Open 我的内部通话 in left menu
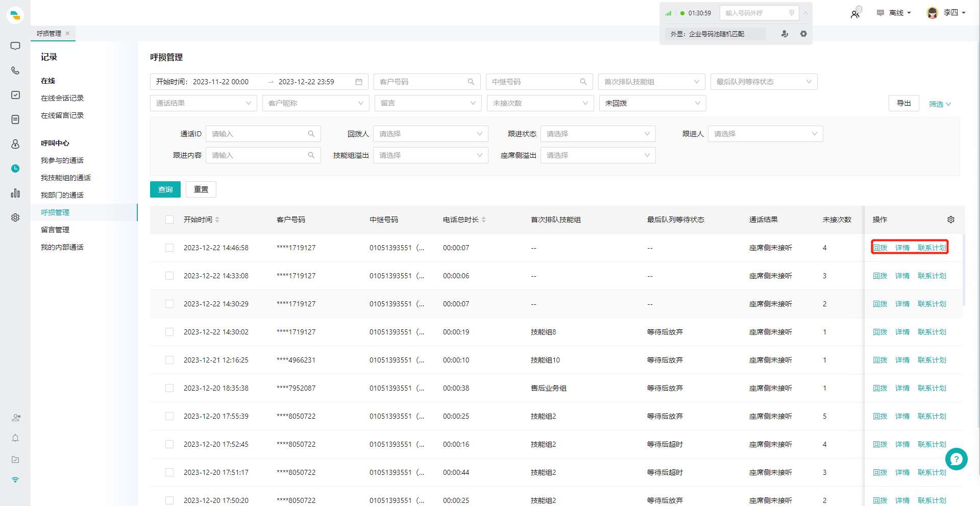This screenshot has width=980, height=506. (62, 247)
